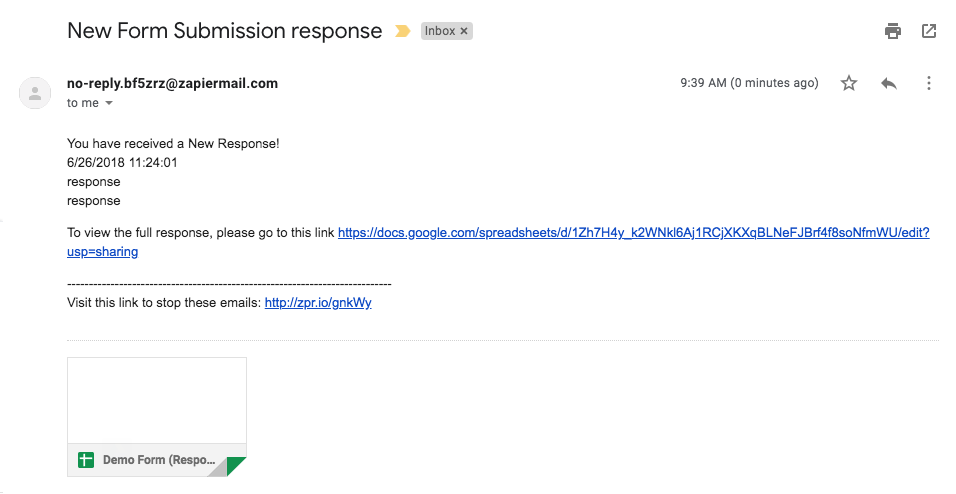Screen dimensions: 956x494
Task: Print the email using the printer icon
Action: (893, 31)
